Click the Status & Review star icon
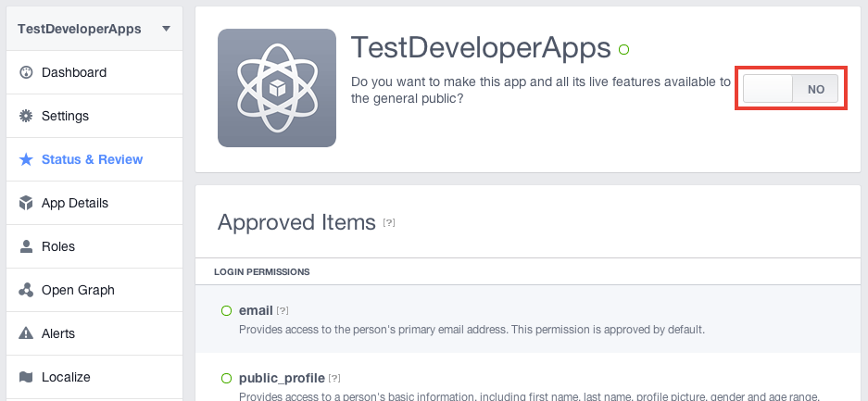 point(26,159)
